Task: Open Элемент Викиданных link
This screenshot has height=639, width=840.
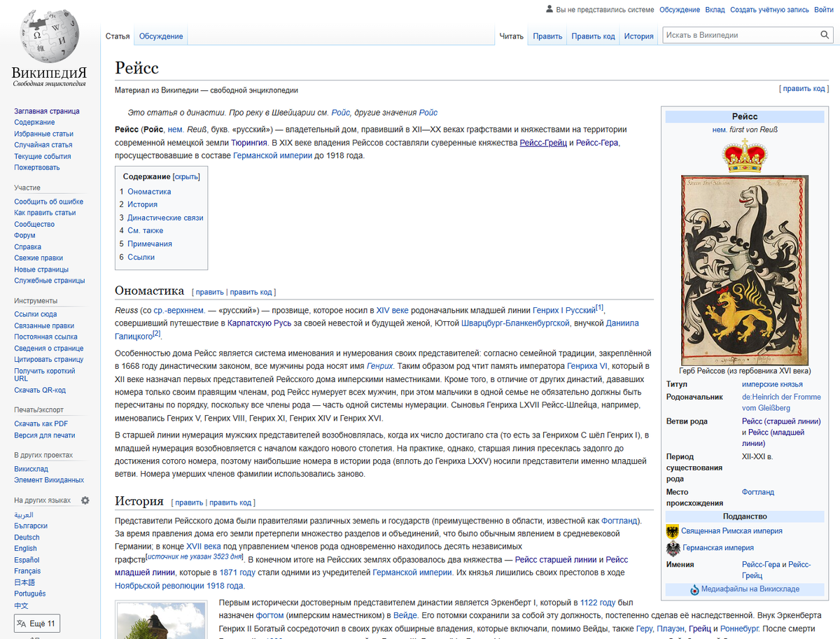Action: (x=49, y=480)
